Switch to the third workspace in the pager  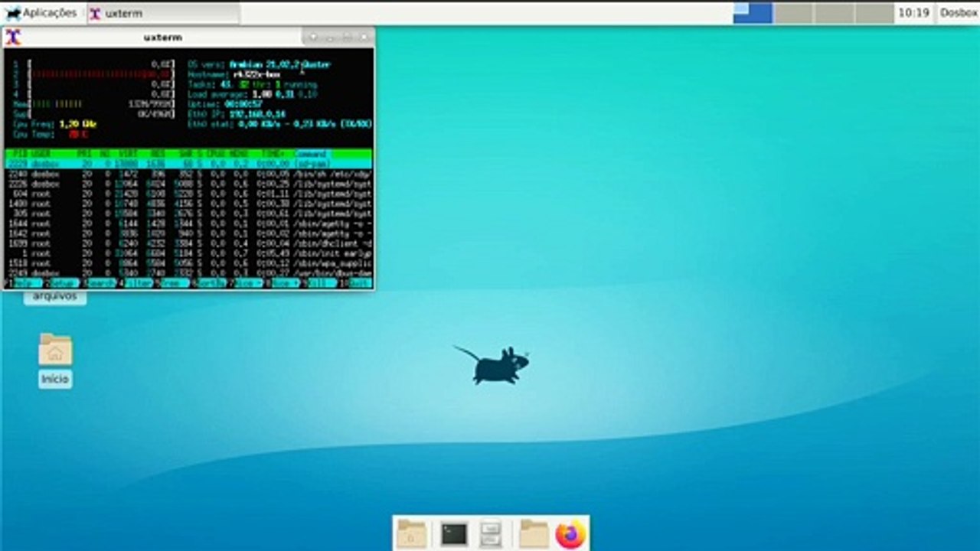pyautogui.click(x=833, y=13)
